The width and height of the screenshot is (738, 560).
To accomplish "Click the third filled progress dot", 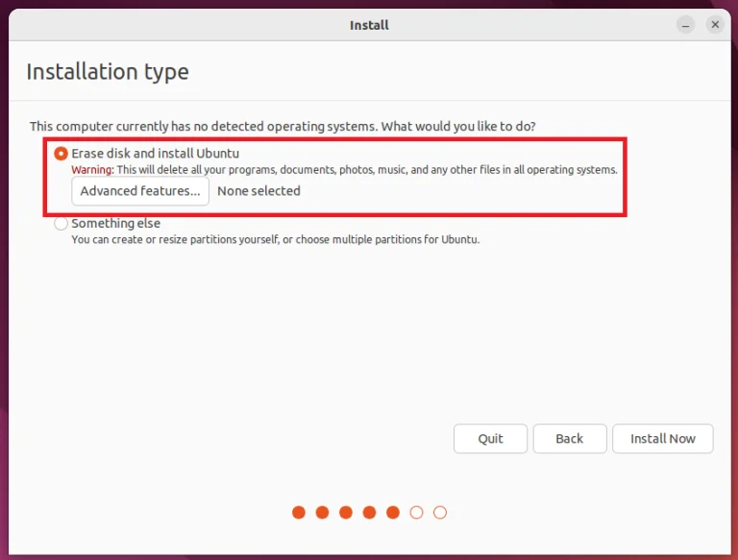I will (x=346, y=513).
